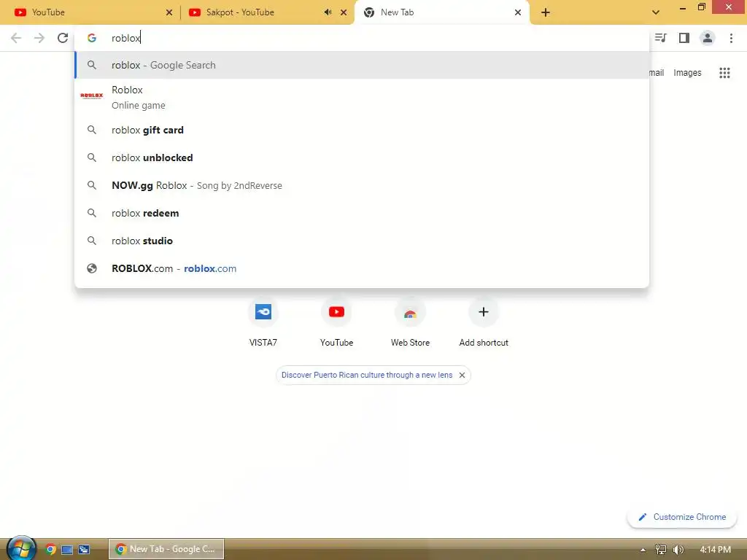Image resolution: width=747 pixels, height=560 pixels.
Task: Restore down the Chrome window
Action: pyautogui.click(x=701, y=7)
